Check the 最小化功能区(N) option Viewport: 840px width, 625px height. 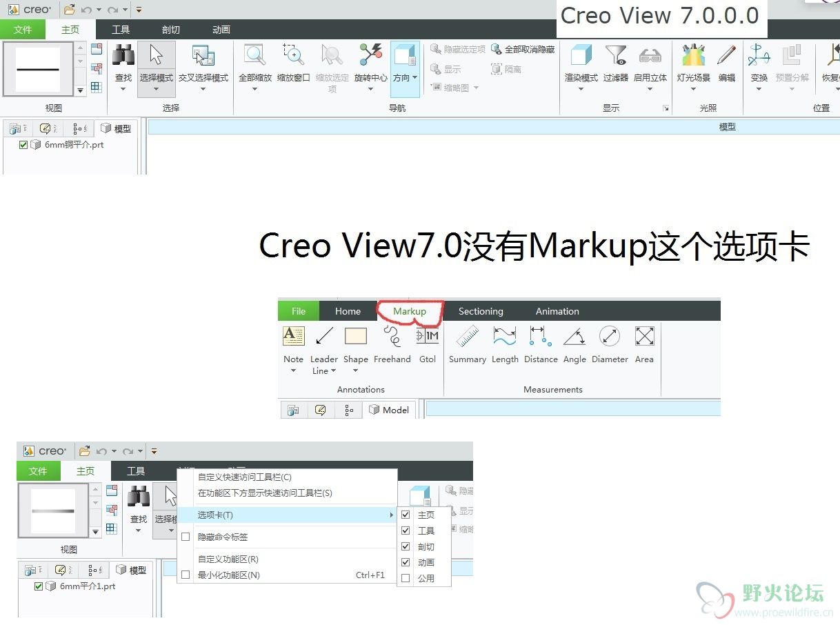click(x=185, y=575)
